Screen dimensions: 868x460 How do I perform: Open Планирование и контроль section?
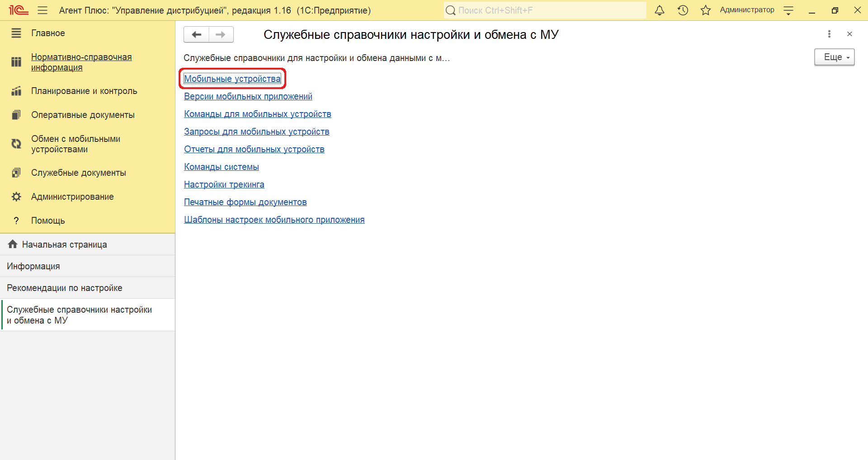pyautogui.click(x=84, y=91)
